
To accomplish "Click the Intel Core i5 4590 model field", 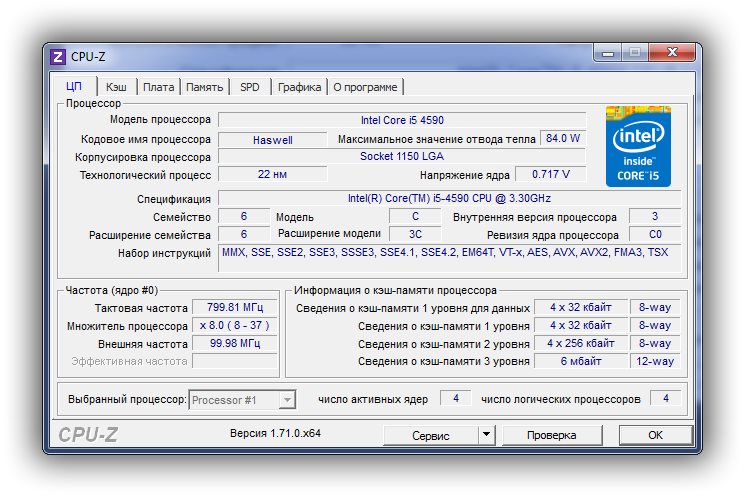I will (402, 120).
